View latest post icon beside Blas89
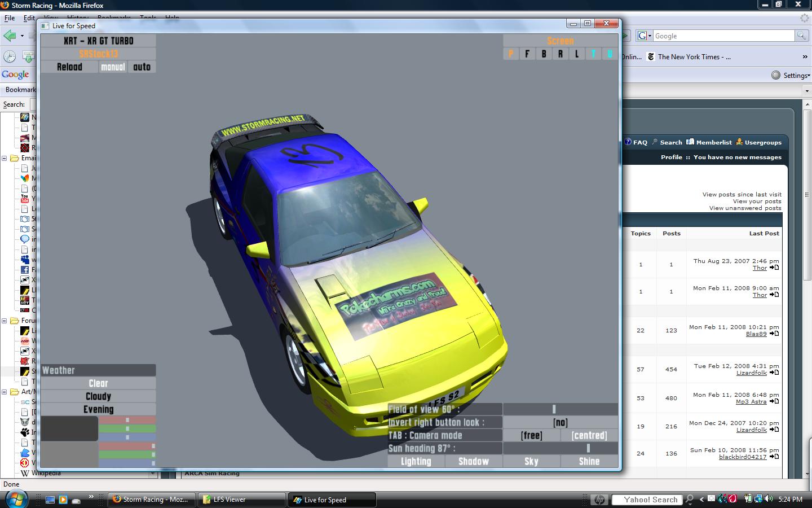The image size is (812, 508). click(774, 334)
